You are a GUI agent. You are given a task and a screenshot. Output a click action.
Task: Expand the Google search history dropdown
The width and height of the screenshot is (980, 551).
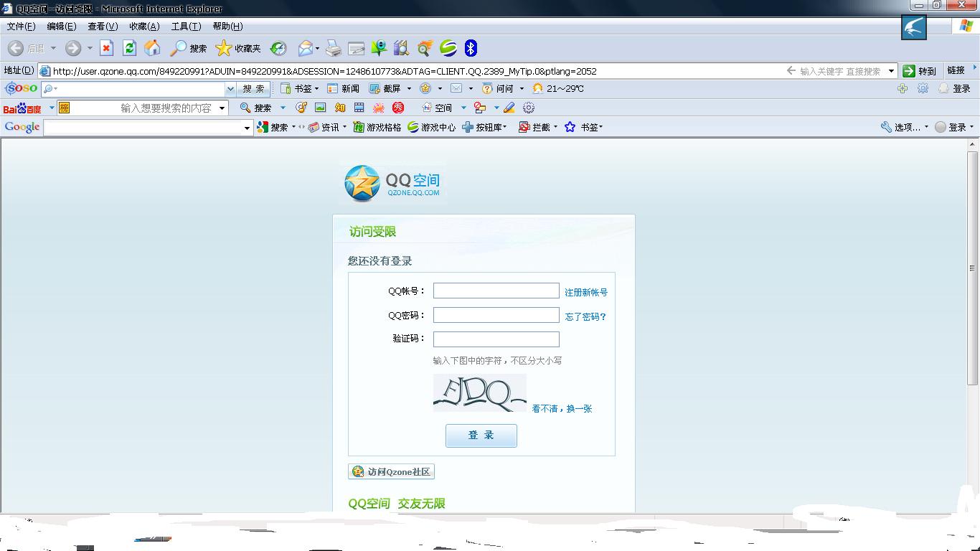click(x=246, y=126)
